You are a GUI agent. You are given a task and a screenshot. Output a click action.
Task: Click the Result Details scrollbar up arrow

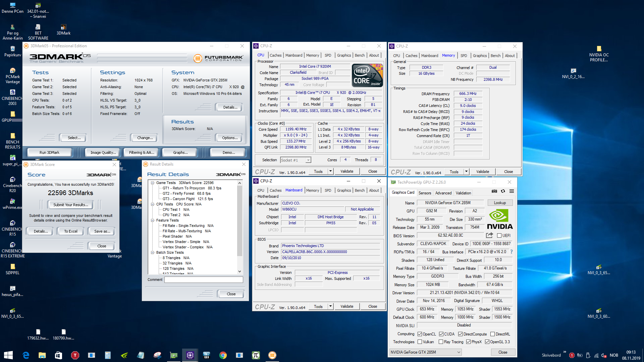(x=239, y=183)
